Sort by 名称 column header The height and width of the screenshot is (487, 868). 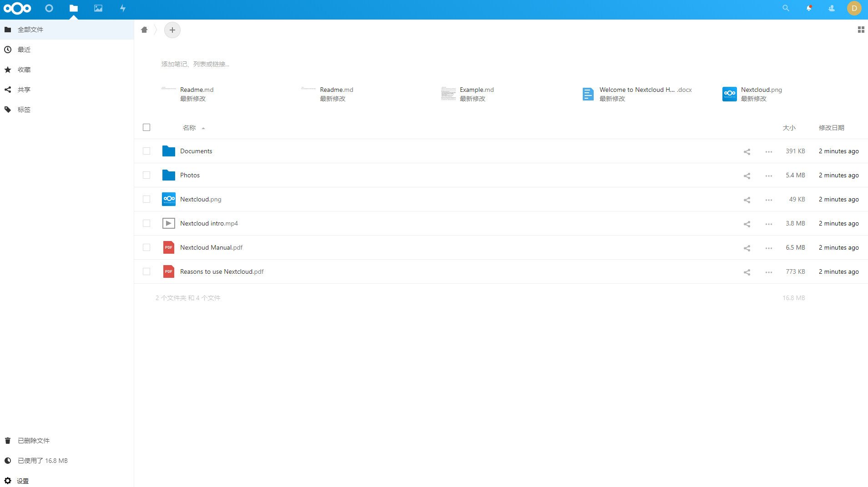coord(189,128)
